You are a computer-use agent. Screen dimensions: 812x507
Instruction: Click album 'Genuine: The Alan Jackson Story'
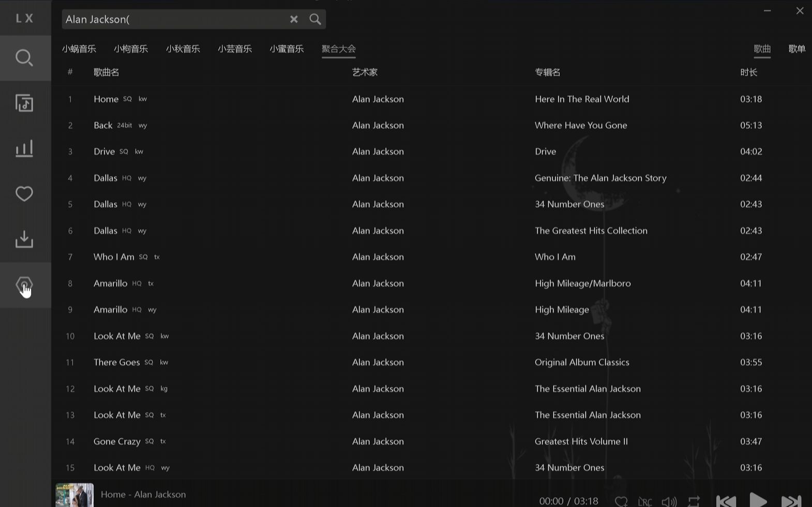[x=600, y=178]
